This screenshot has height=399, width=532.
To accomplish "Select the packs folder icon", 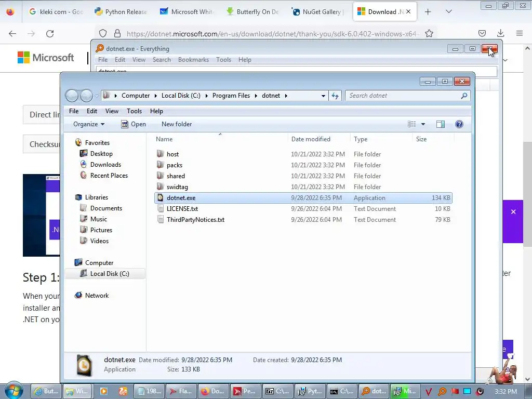I will [160, 165].
